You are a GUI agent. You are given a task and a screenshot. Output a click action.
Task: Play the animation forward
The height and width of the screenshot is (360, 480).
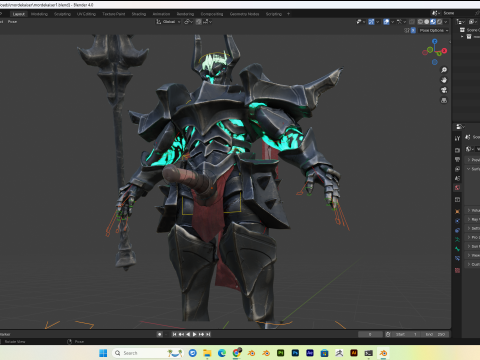(x=195, y=334)
